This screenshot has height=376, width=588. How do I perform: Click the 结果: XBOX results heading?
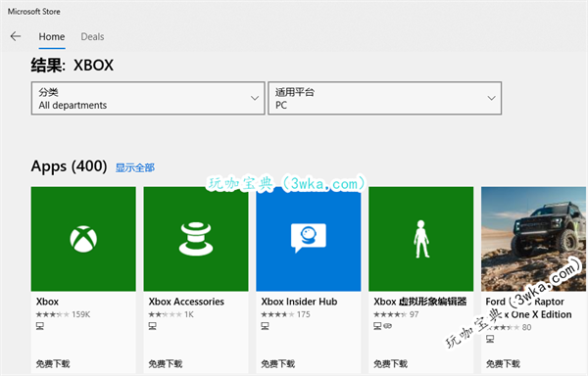[72, 66]
